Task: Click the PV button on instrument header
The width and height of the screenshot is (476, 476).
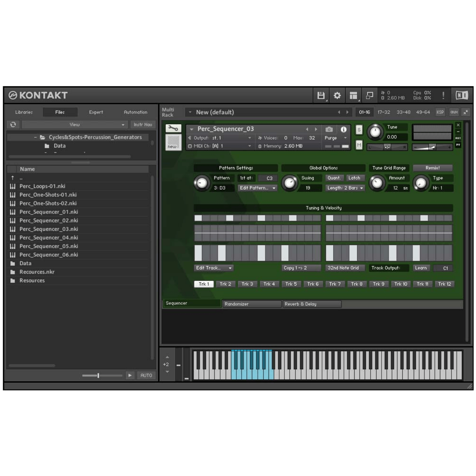Action: 458,145
